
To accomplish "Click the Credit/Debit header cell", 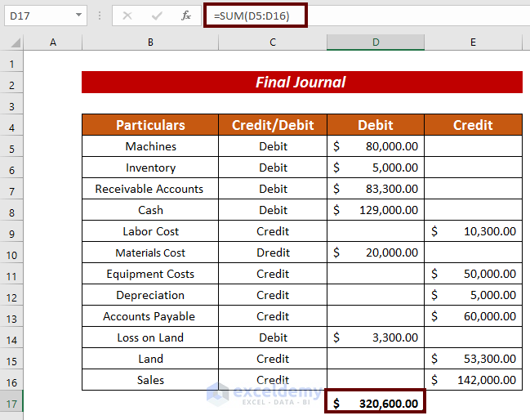I will (273, 125).
